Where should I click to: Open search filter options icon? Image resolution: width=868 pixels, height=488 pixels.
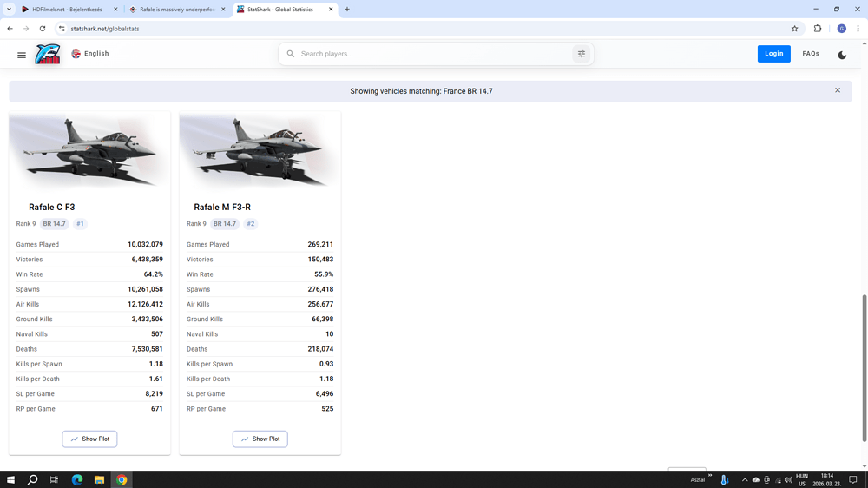point(582,54)
